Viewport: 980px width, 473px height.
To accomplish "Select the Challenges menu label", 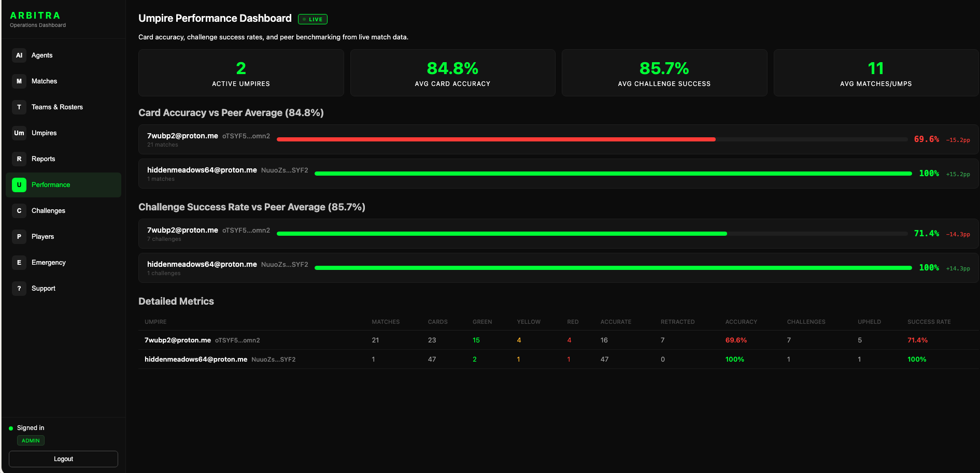I will pyautogui.click(x=48, y=211).
